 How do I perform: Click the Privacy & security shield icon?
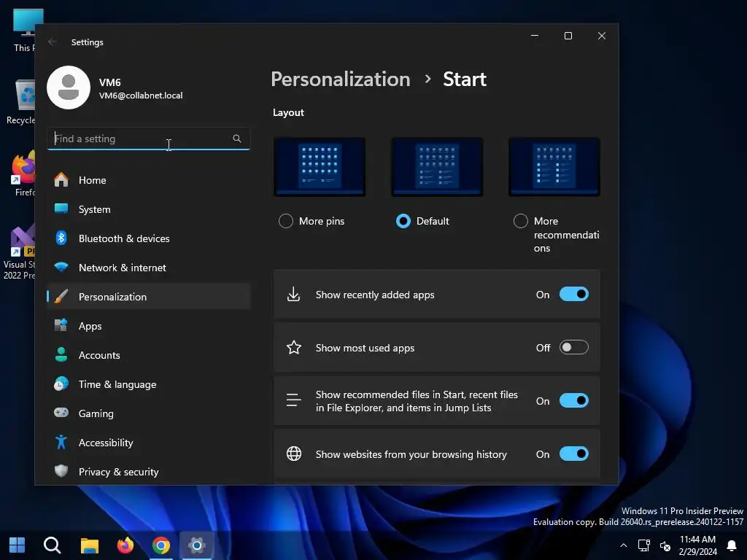(61, 472)
